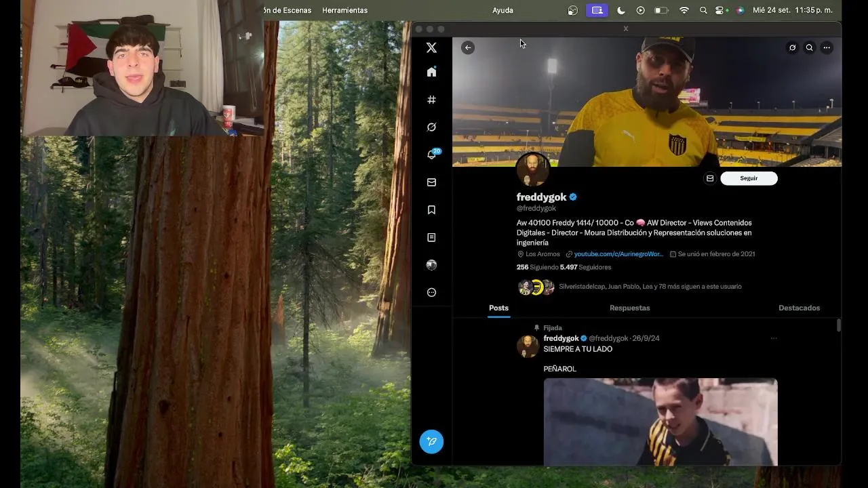Switch to the Posts tab
Image resolution: width=868 pixels, height=488 pixels.
pos(498,308)
